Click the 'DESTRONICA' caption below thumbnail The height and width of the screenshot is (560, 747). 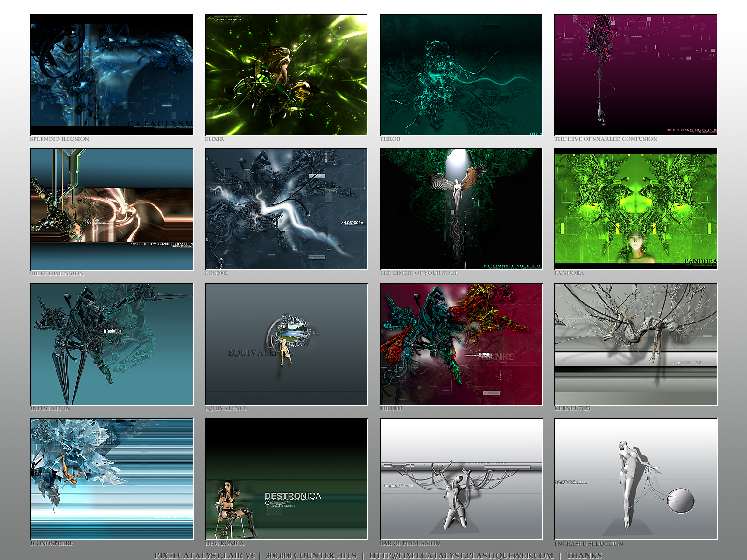click(225, 543)
